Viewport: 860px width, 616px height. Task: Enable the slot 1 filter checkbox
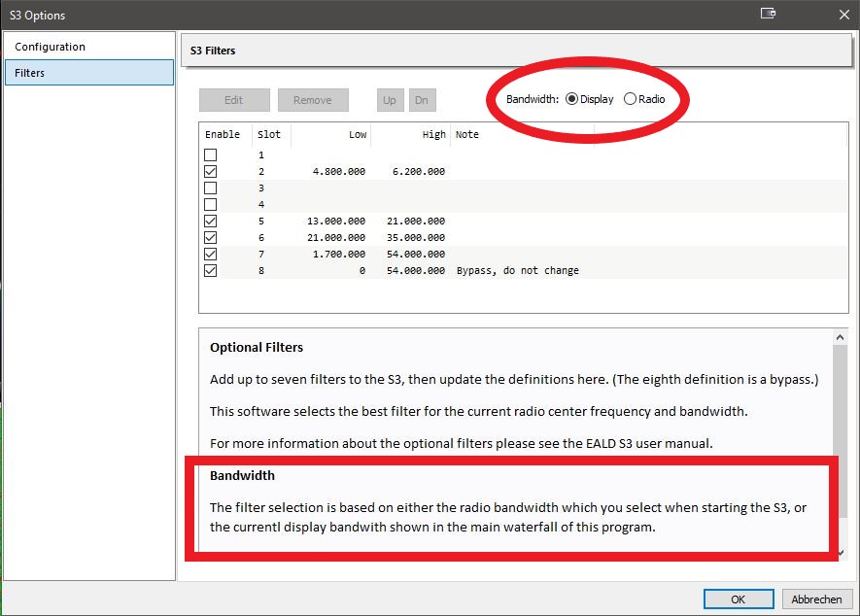coord(211,155)
